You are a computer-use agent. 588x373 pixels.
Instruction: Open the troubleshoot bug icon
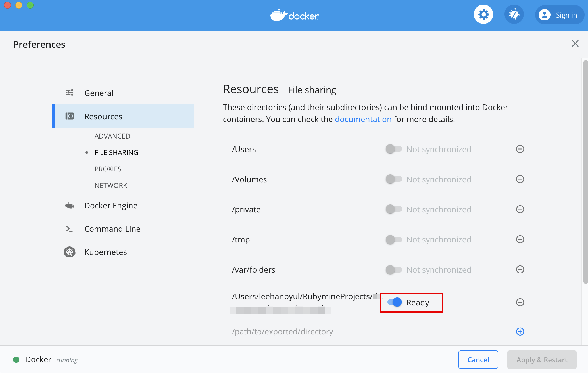coord(514,14)
